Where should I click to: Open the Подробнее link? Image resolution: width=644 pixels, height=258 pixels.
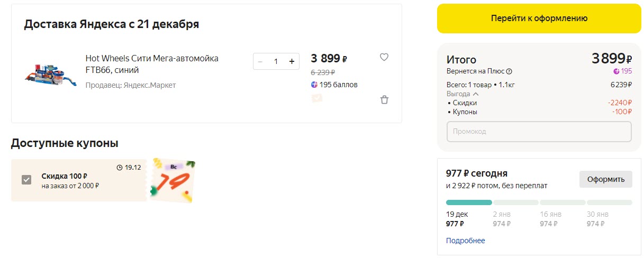pos(465,241)
